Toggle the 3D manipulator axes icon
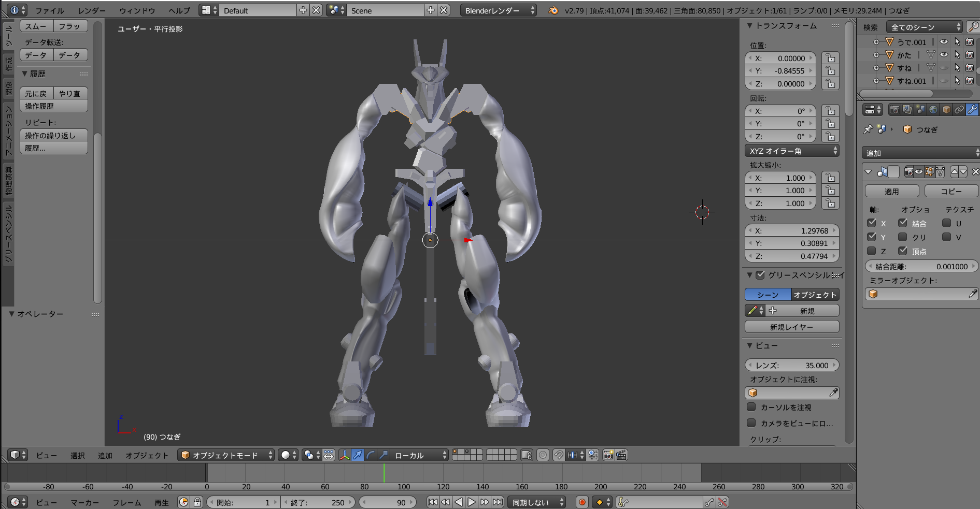This screenshot has height=509, width=980. (x=345, y=455)
